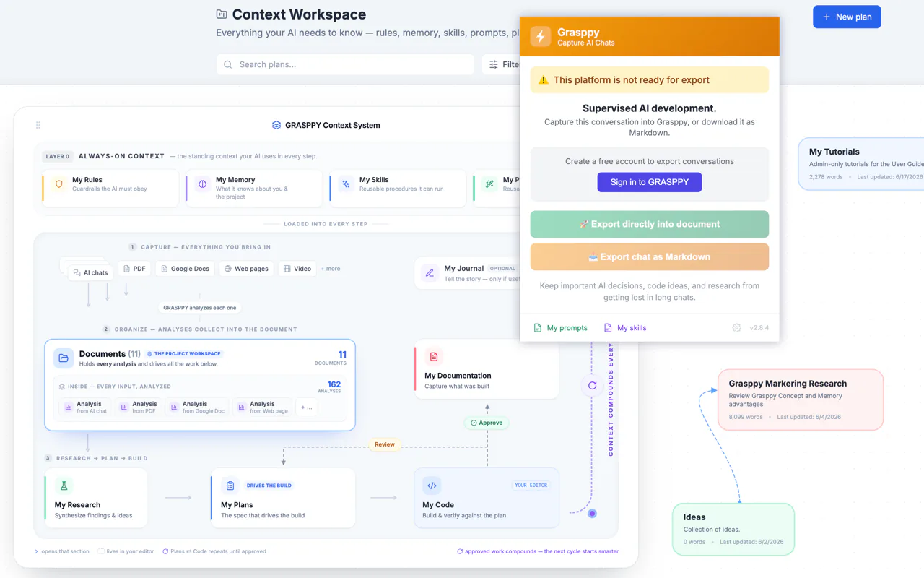
Task: Click the 'THE PROJECT WORKSPACE' badge
Action: [184, 354]
